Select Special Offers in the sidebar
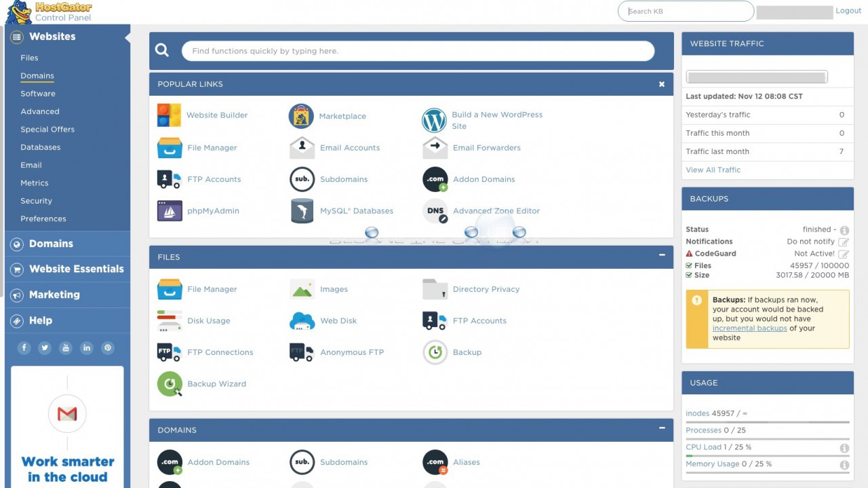The height and width of the screenshot is (488, 868). 47,129
